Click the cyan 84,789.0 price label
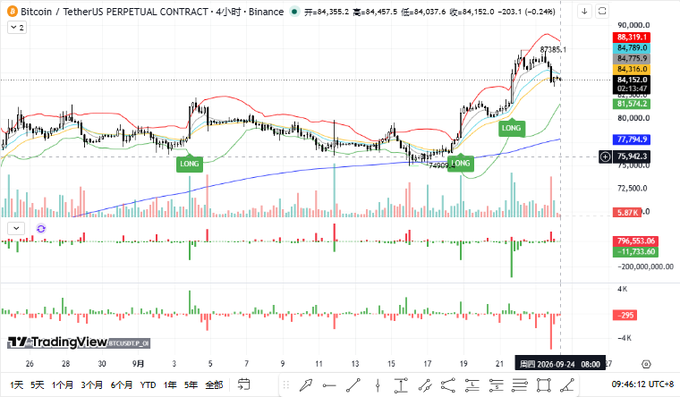680x397 pixels. 631,48
